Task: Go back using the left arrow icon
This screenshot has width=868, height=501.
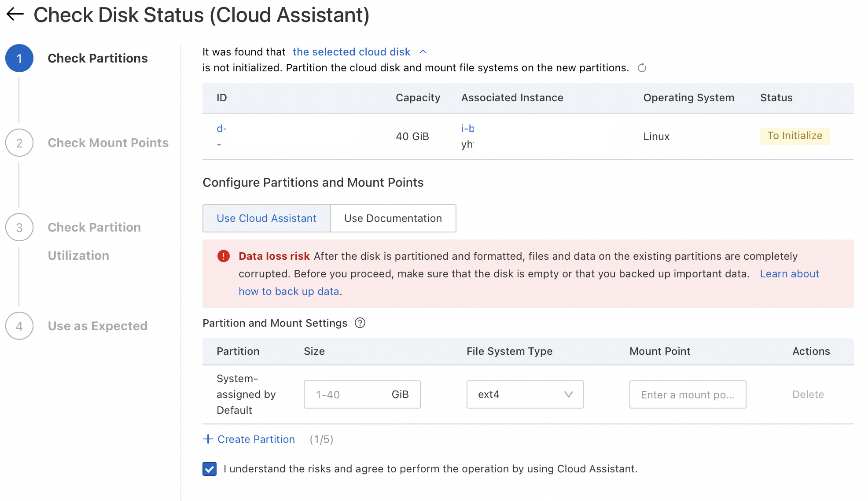Action: tap(15, 14)
